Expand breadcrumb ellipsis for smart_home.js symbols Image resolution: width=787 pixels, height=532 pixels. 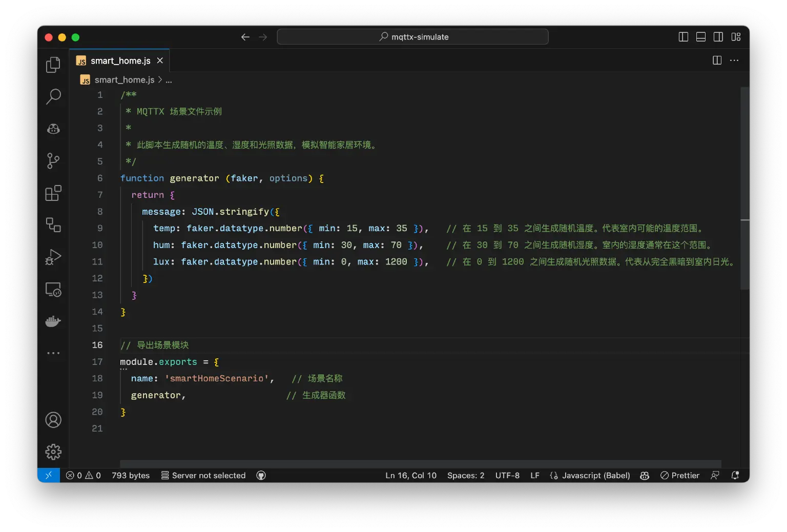(169, 79)
